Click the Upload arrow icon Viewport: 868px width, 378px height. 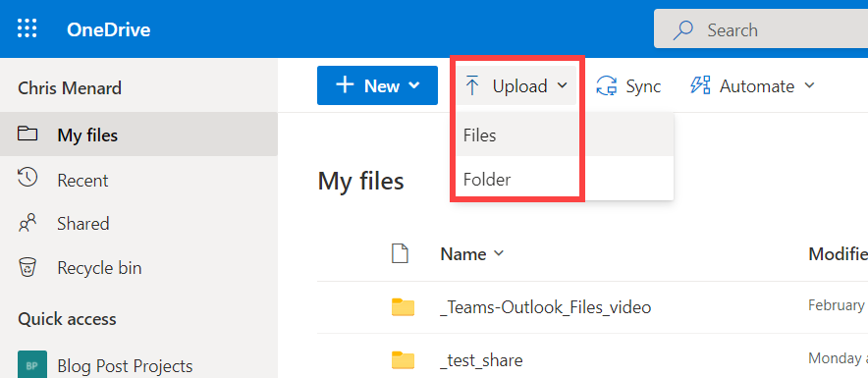[471, 85]
